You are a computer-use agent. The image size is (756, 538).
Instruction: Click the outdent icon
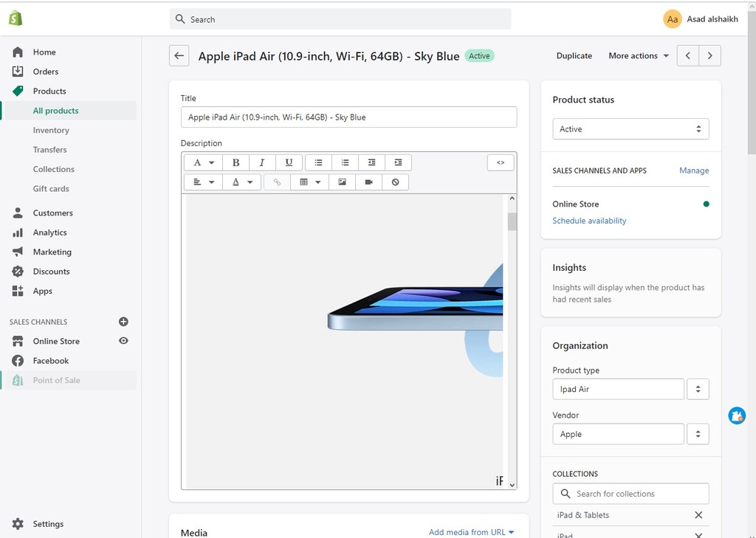[x=372, y=162]
